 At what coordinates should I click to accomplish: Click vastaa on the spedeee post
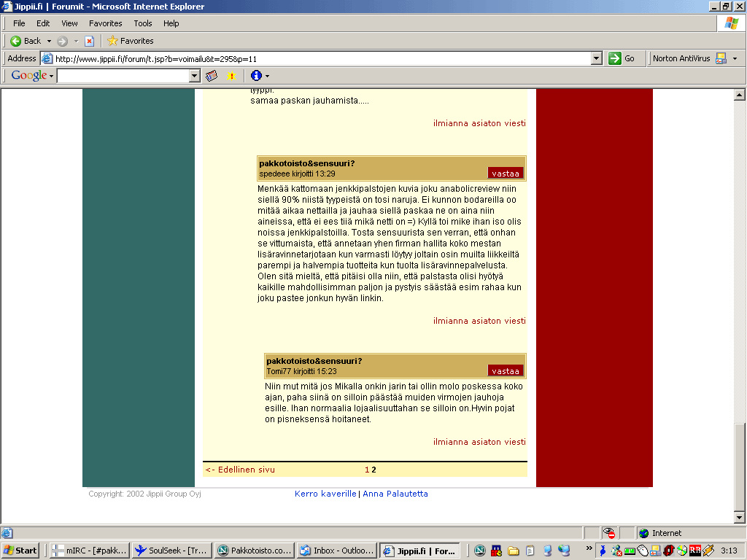tap(506, 174)
